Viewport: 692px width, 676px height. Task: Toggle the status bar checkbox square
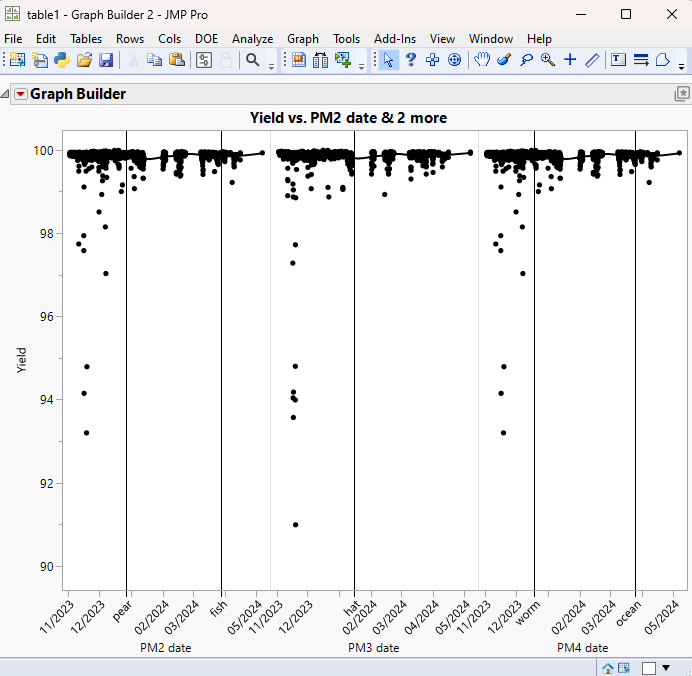649,667
